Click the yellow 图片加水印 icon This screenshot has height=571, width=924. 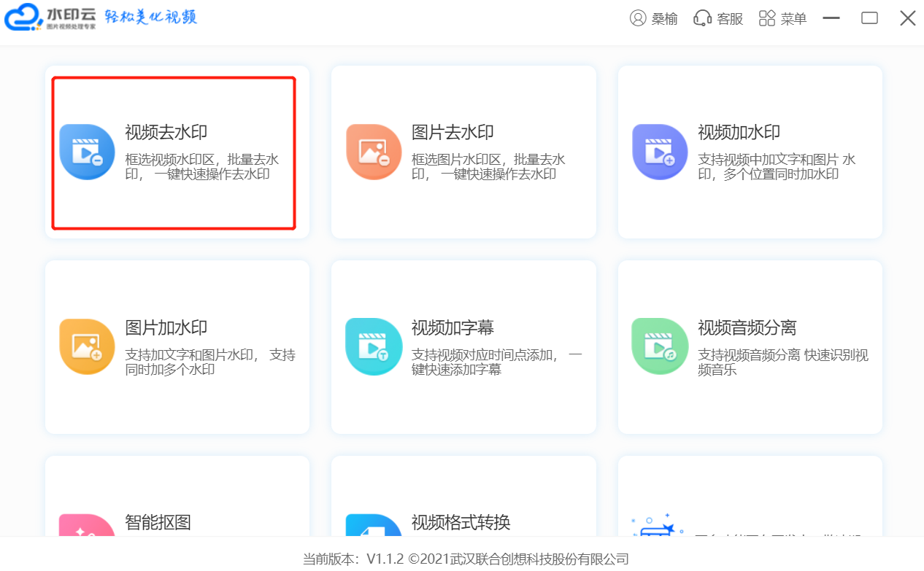87,346
